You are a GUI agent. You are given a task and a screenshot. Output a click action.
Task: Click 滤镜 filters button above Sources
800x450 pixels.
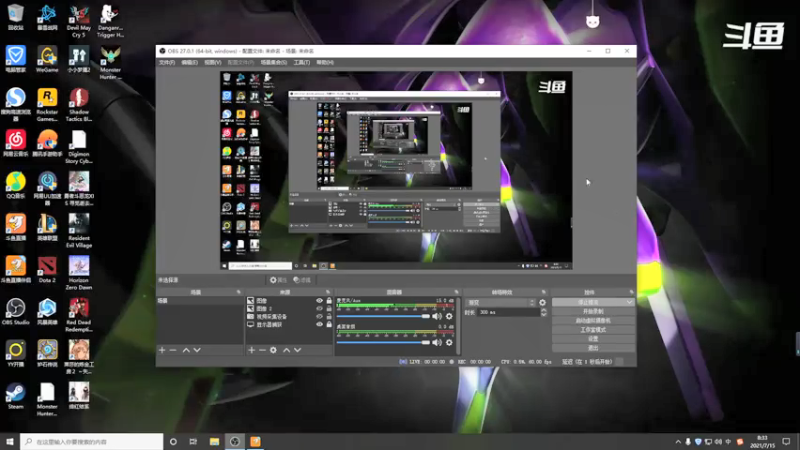[302, 280]
